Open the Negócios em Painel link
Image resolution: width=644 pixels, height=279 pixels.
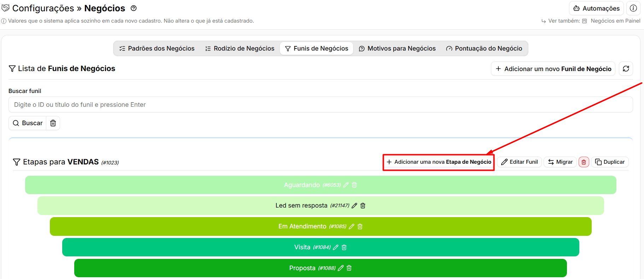coord(615,21)
